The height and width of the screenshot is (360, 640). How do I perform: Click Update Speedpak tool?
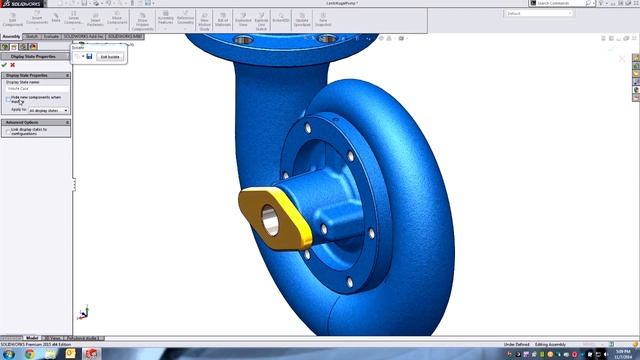302,20
